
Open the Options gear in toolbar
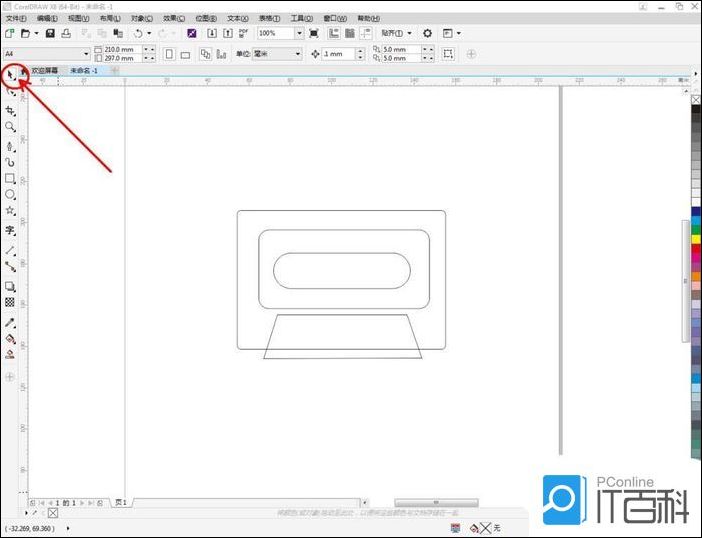click(x=427, y=33)
